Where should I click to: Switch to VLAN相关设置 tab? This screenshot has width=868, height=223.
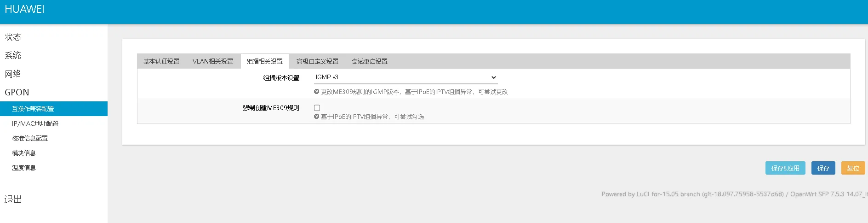coord(213,61)
